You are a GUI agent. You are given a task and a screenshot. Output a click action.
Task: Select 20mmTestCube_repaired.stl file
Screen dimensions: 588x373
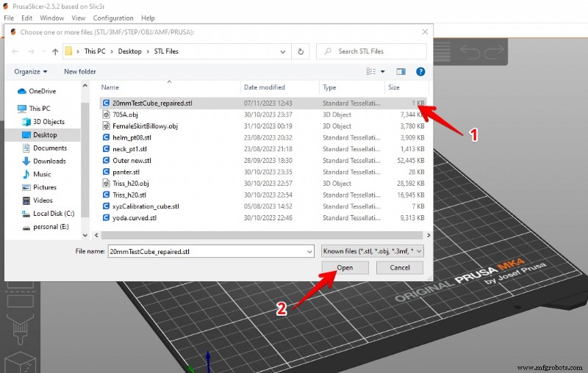263,103
